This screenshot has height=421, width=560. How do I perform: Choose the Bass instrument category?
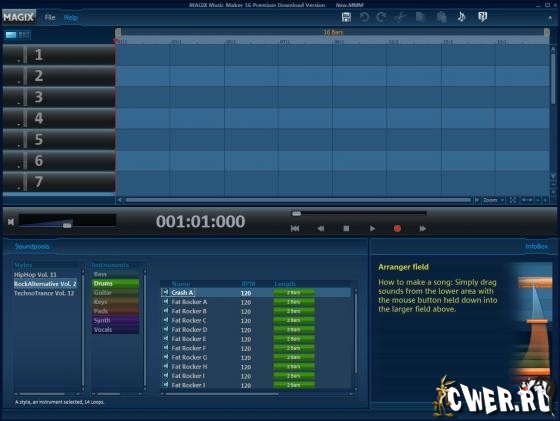coord(115,274)
